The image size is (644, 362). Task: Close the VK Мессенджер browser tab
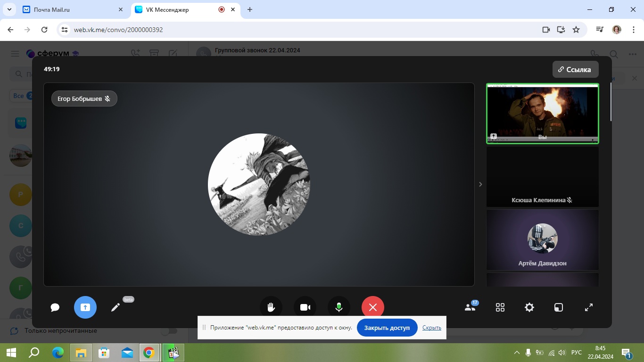[x=233, y=9]
